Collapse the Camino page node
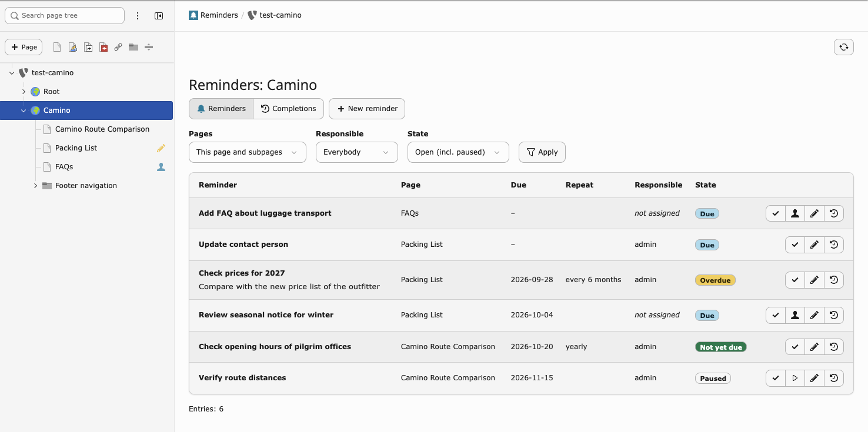The image size is (868, 432). click(x=24, y=110)
